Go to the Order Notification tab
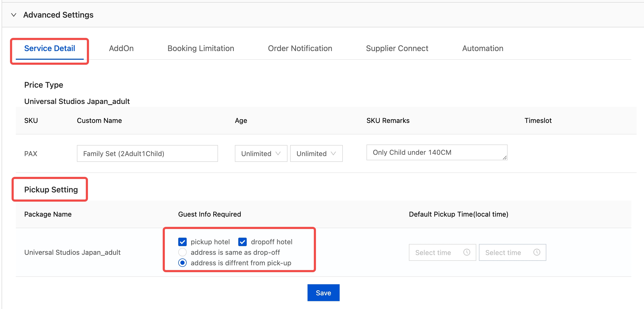This screenshot has width=644, height=309. [x=300, y=48]
